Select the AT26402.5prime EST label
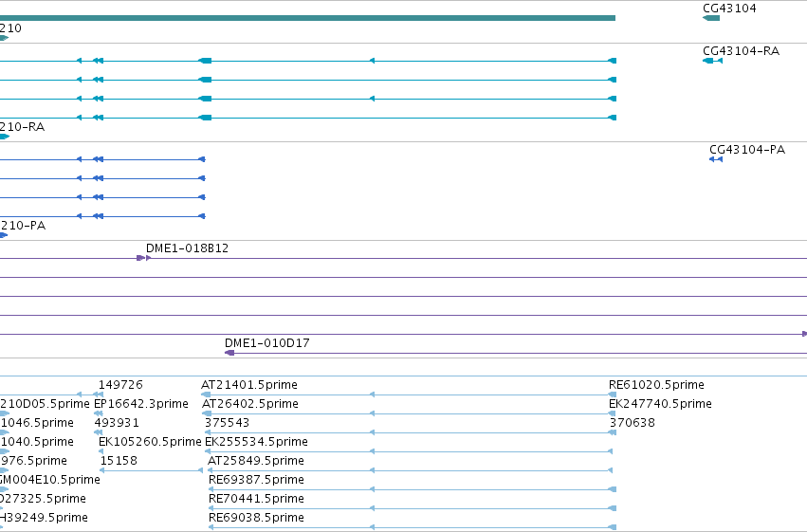Screen dimensions: 807x532 pyautogui.click(x=250, y=404)
